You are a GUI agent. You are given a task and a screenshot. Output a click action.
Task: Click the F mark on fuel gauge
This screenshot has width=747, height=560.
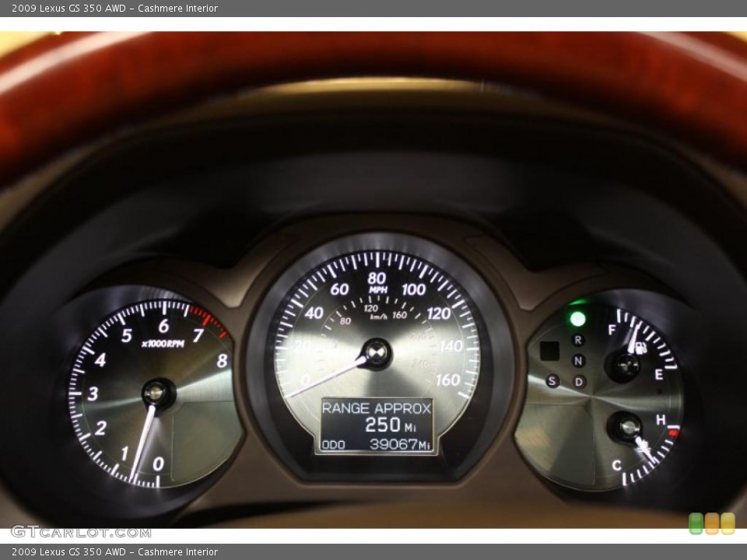click(x=612, y=329)
